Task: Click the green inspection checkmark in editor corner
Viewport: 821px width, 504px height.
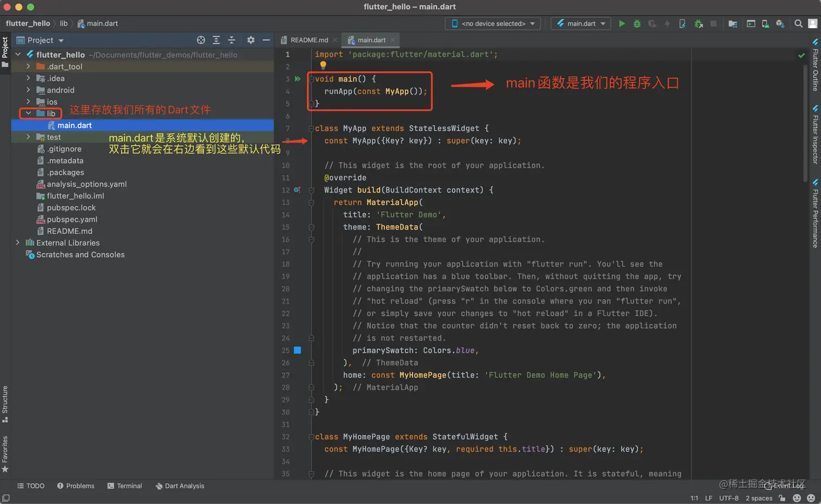Action: pyautogui.click(x=801, y=55)
